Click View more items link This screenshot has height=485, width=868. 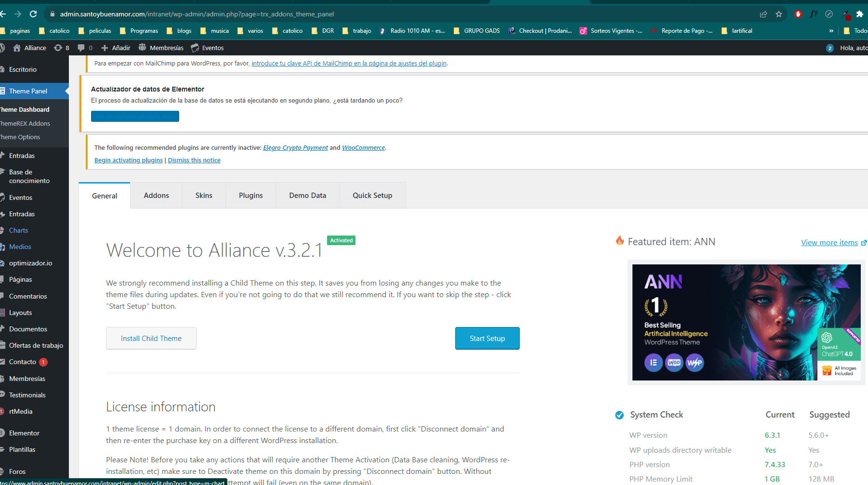[833, 243]
